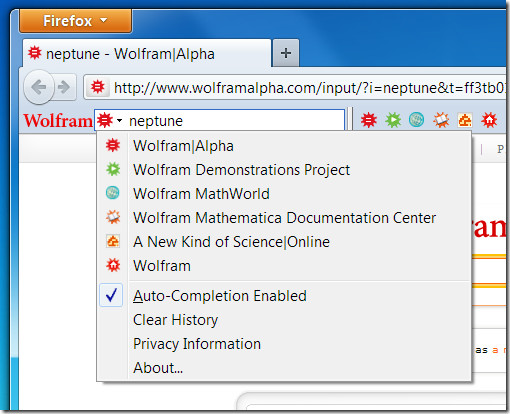Choose Wolfram MathWorld menu entry
510x414 pixels.
(284, 194)
